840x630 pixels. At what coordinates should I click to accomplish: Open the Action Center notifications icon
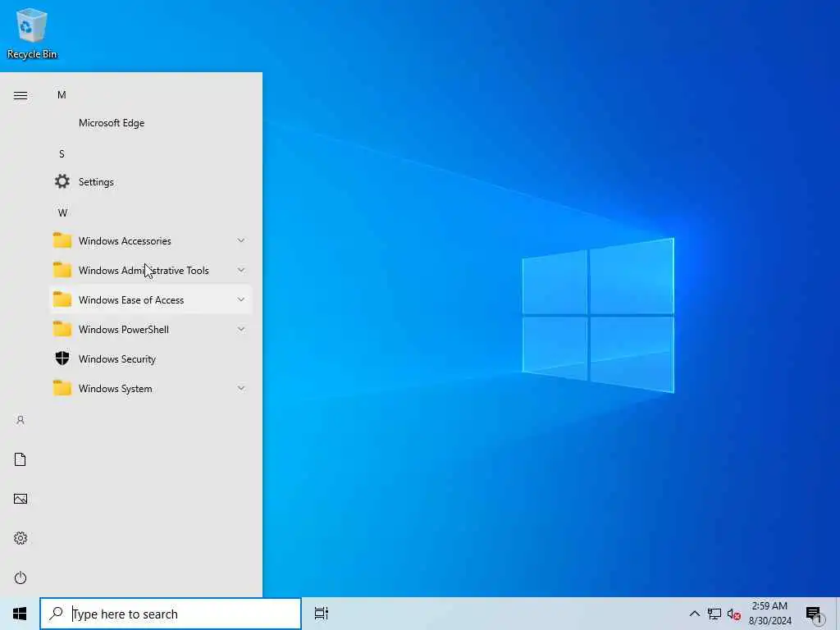(814, 614)
